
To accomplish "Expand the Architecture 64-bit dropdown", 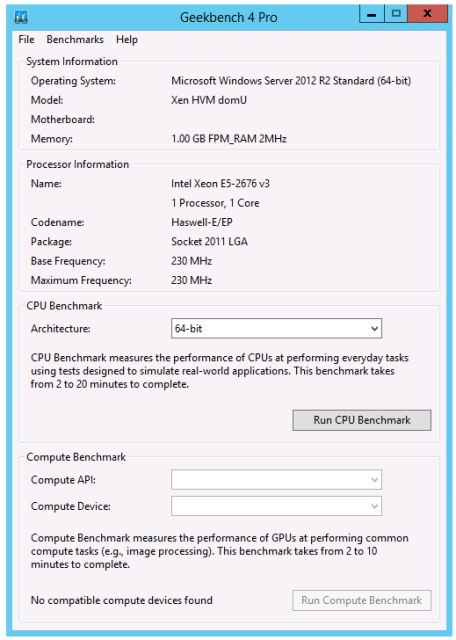I will (x=276, y=329).
